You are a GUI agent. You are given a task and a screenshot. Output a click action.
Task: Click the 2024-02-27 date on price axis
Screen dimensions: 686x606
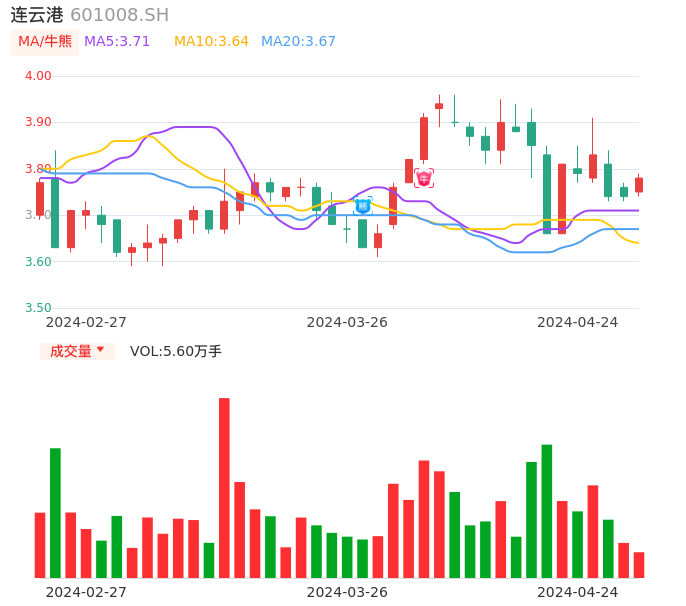point(86,322)
